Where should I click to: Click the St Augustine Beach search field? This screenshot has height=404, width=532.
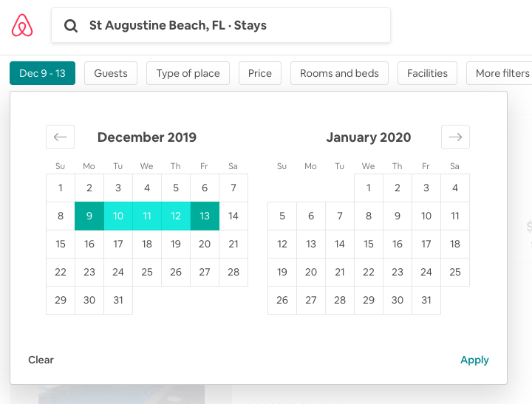[221, 25]
